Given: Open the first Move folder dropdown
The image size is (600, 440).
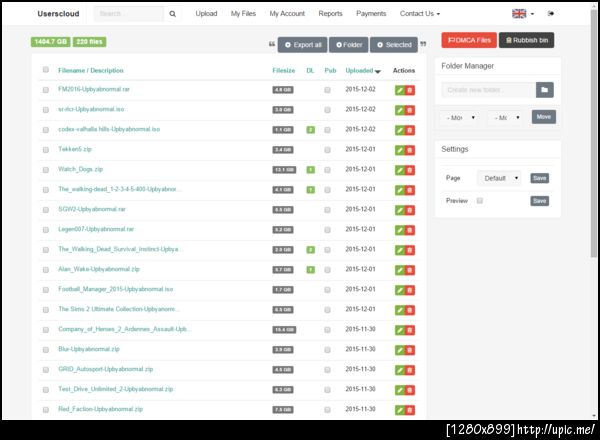Looking at the screenshot, I should pyautogui.click(x=460, y=117).
